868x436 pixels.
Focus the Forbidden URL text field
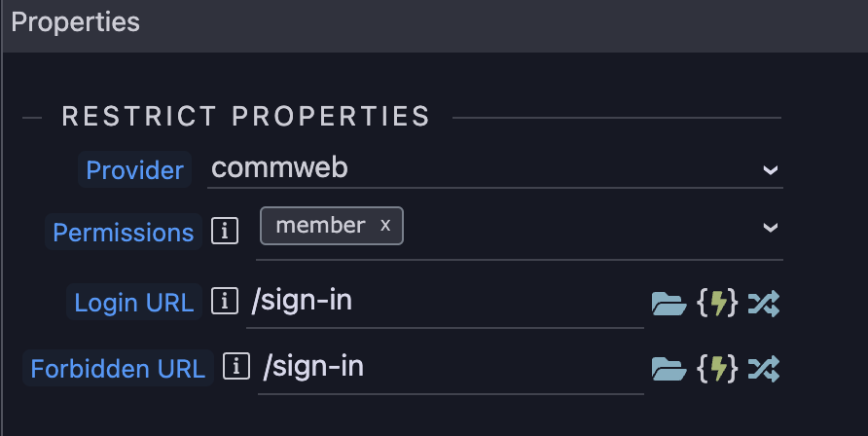pyautogui.click(x=451, y=369)
